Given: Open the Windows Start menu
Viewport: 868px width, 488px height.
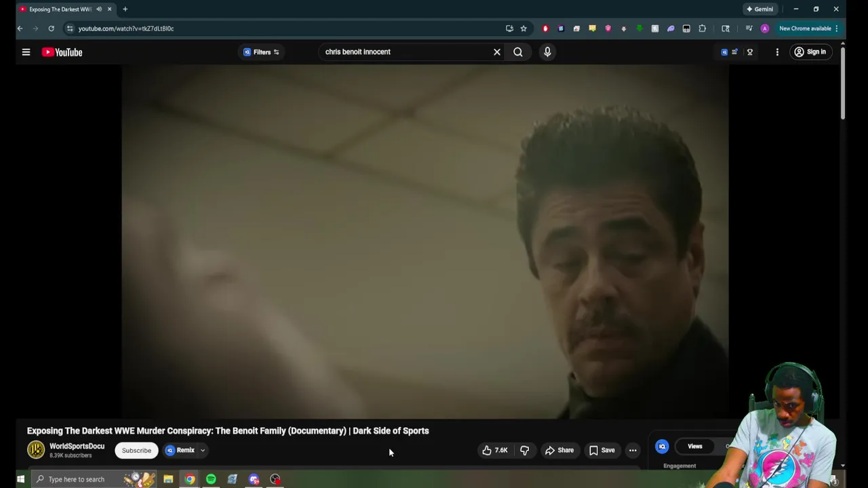Looking at the screenshot, I should click(20, 479).
